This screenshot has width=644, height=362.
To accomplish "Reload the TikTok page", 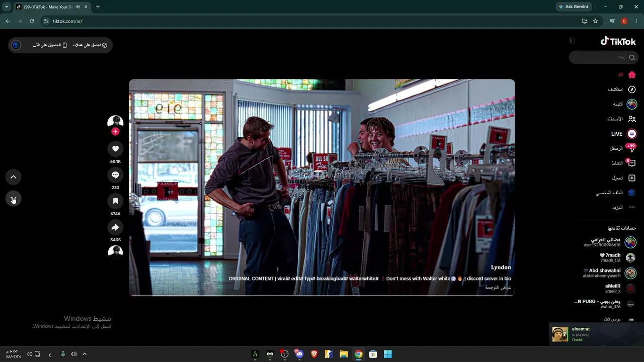I will [x=32, y=21].
